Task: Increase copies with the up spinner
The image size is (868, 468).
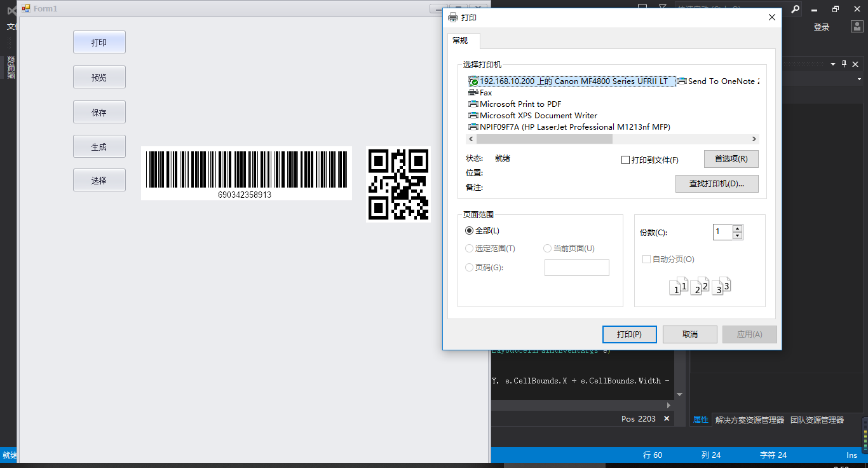Action: [x=738, y=228]
